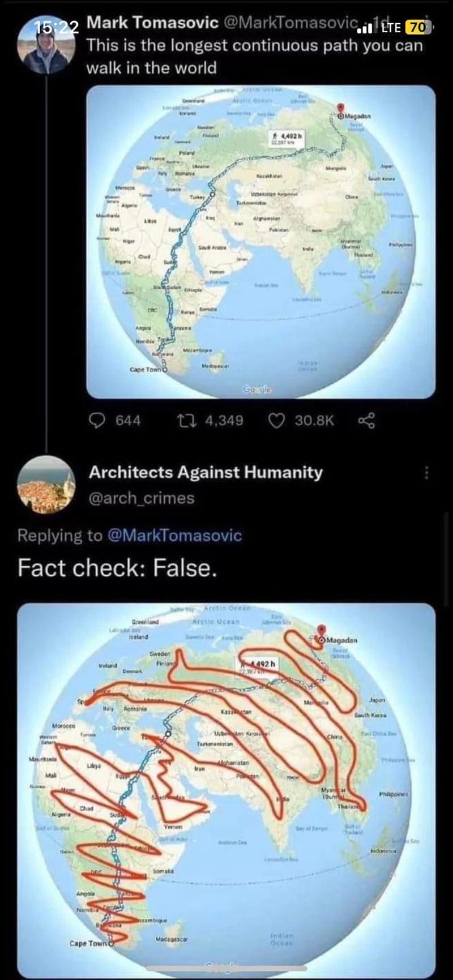Tap the Cape Town marker on the lower map
This screenshot has height=980, width=453.
point(111,943)
